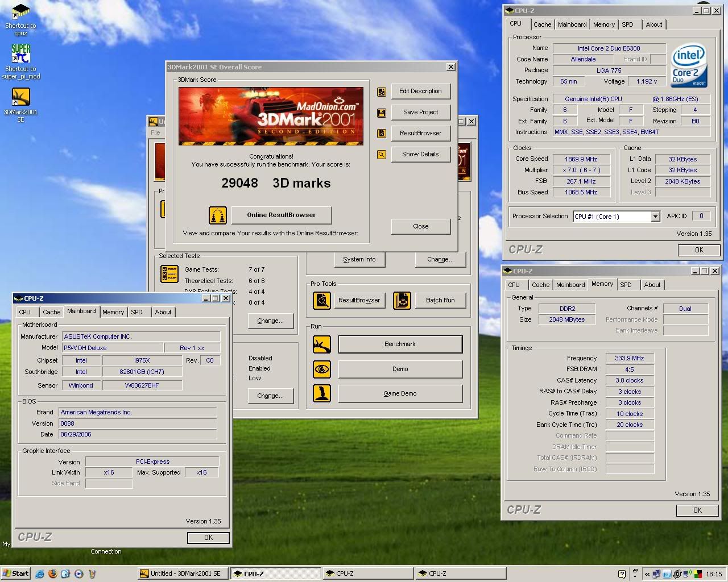This screenshot has width=728, height=582.
Task: Click ResultBrowser button in Overall Score dialog
Action: (420, 134)
